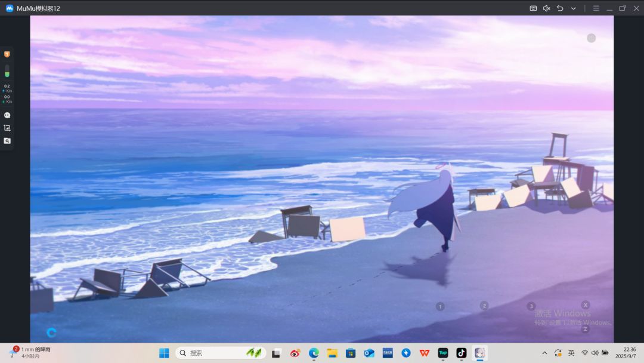644x363 pixels.
Task: Open TikTok from the taskbar
Action: (461, 353)
